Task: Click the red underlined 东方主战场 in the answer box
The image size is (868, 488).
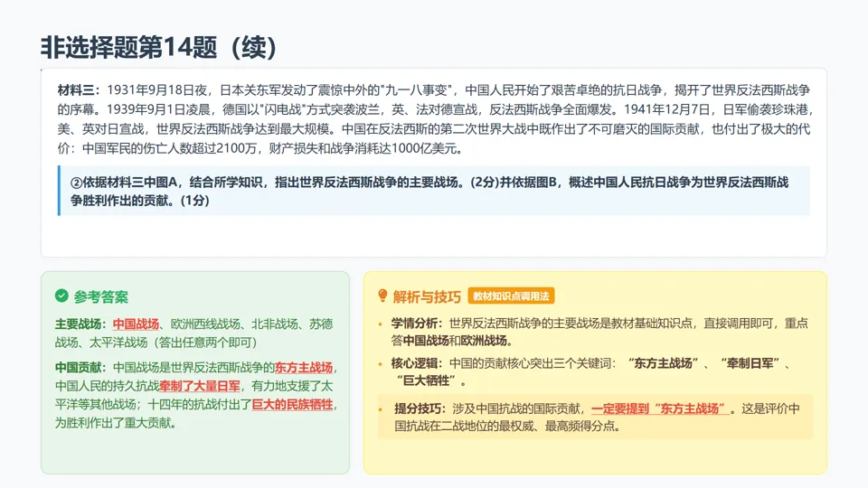Action: click(x=304, y=368)
